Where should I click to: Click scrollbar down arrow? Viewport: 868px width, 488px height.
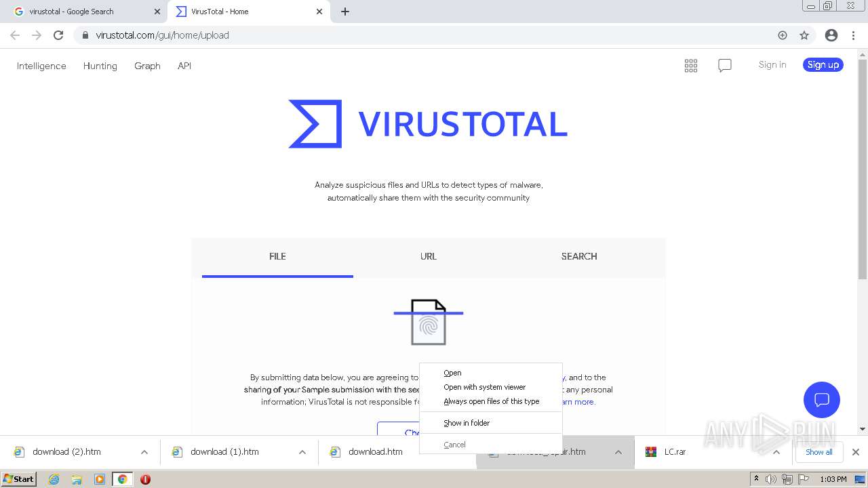863,428
